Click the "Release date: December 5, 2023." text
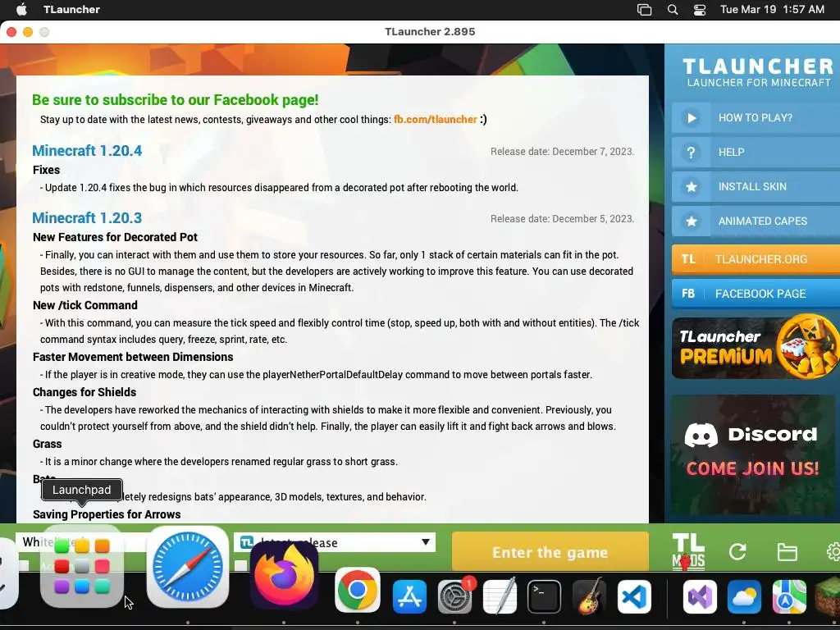 562,218
